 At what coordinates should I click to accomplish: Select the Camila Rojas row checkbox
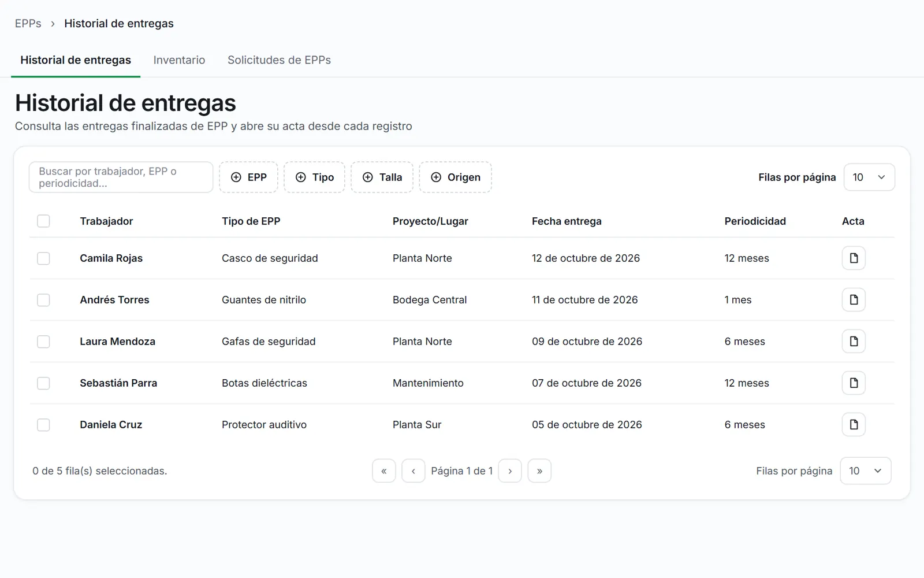(x=43, y=258)
